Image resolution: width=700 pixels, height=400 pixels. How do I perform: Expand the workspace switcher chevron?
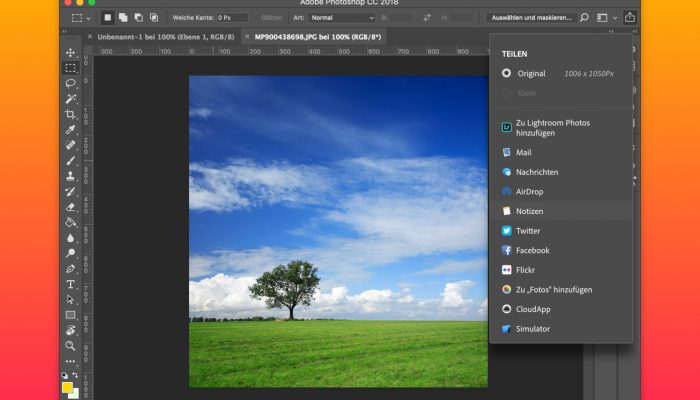pos(615,18)
